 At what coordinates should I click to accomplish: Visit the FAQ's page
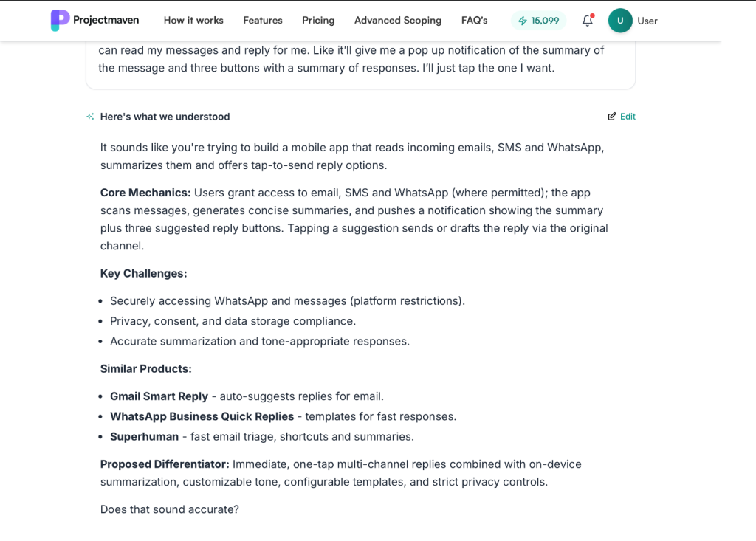click(474, 21)
